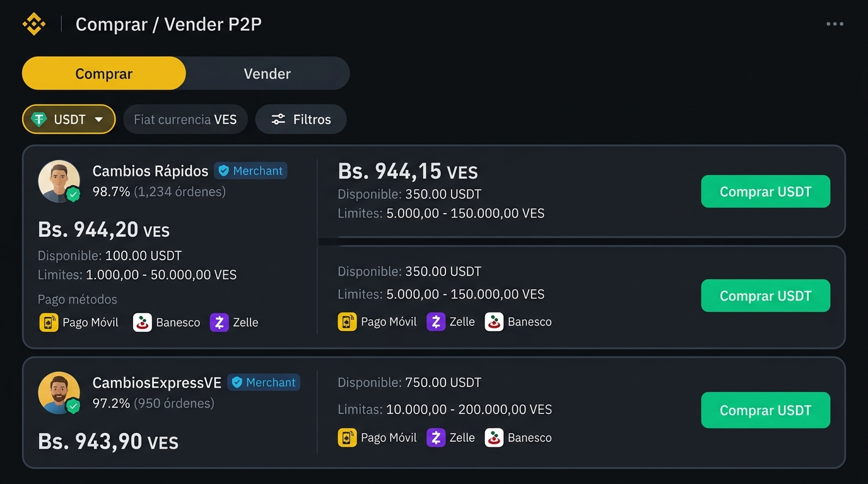Open the three-dot more options menu
Viewport: 868px width, 484px height.
[835, 24]
